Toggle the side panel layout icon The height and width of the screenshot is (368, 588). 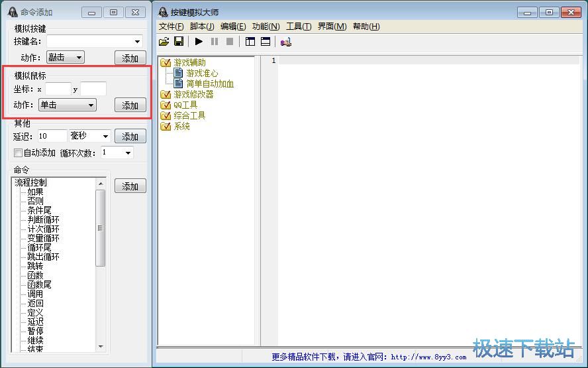click(x=250, y=41)
